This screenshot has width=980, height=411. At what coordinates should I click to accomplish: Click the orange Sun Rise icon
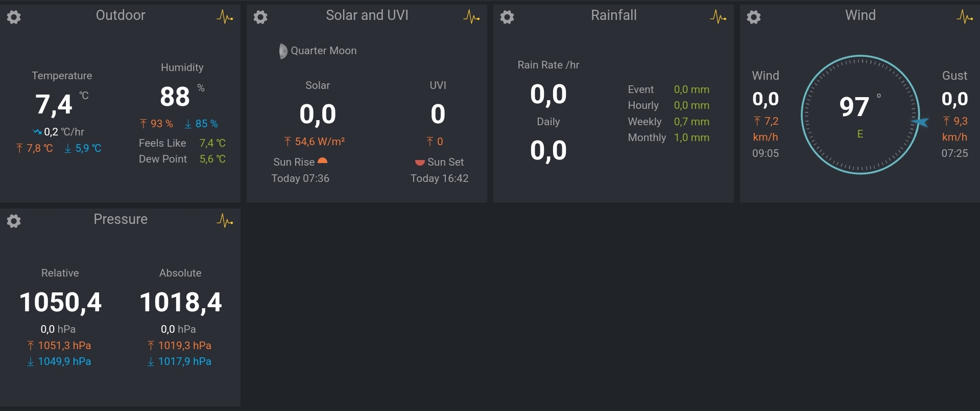322,161
